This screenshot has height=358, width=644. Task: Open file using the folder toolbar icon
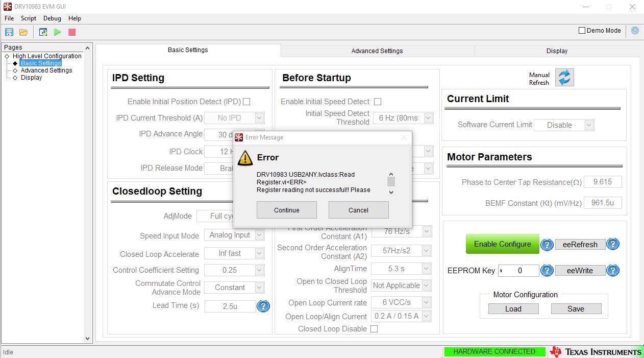[23, 32]
